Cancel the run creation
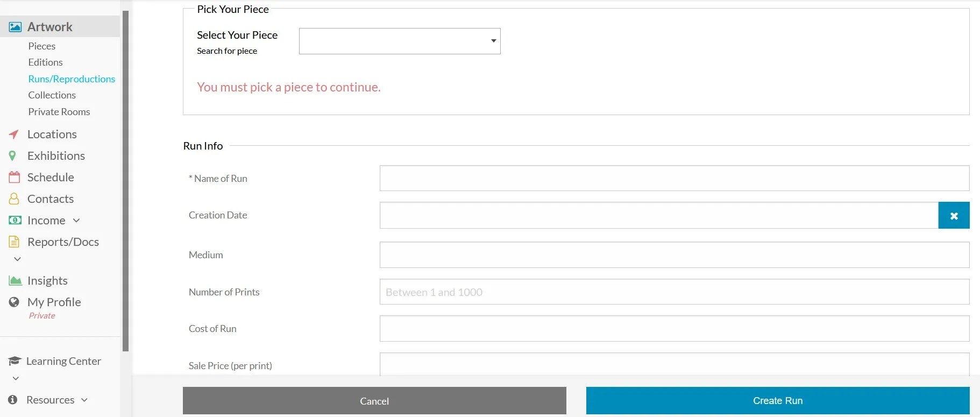 tap(374, 400)
